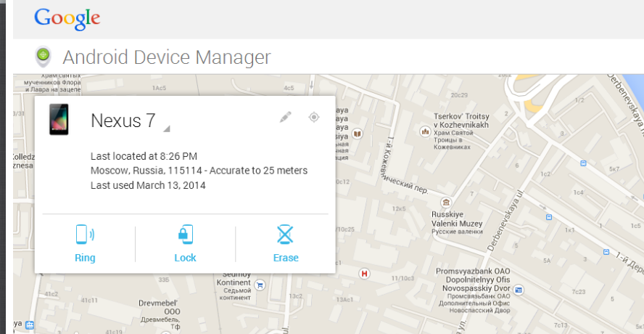The width and height of the screenshot is (644, 334).
Task: Click the Android Device Manager title
Action: pos(167,57)
